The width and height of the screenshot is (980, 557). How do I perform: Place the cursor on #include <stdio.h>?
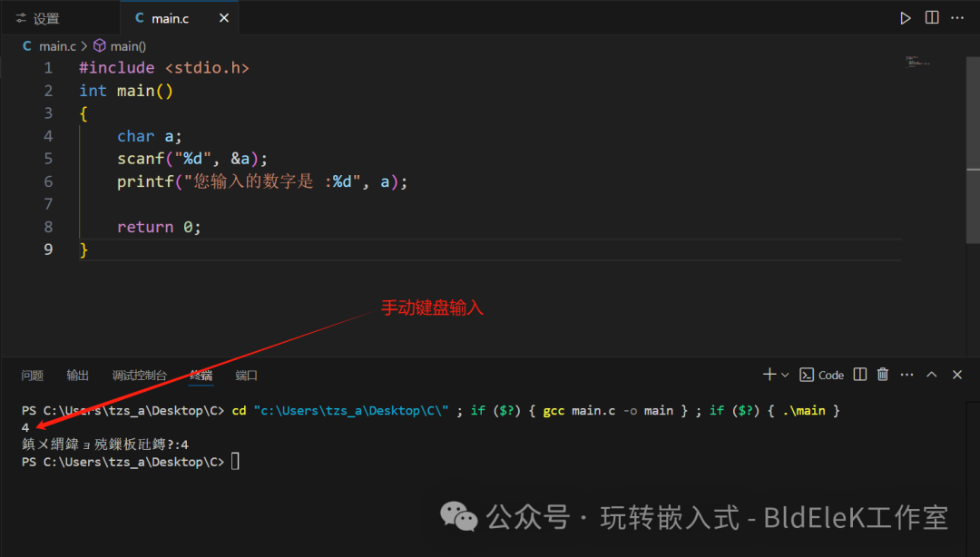[163, 68]
